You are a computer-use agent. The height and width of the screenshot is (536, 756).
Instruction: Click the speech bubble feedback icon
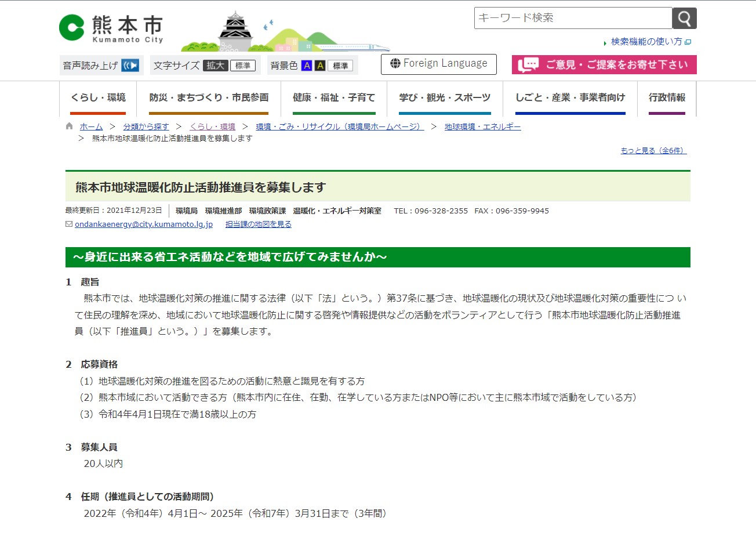pos(528,65)
